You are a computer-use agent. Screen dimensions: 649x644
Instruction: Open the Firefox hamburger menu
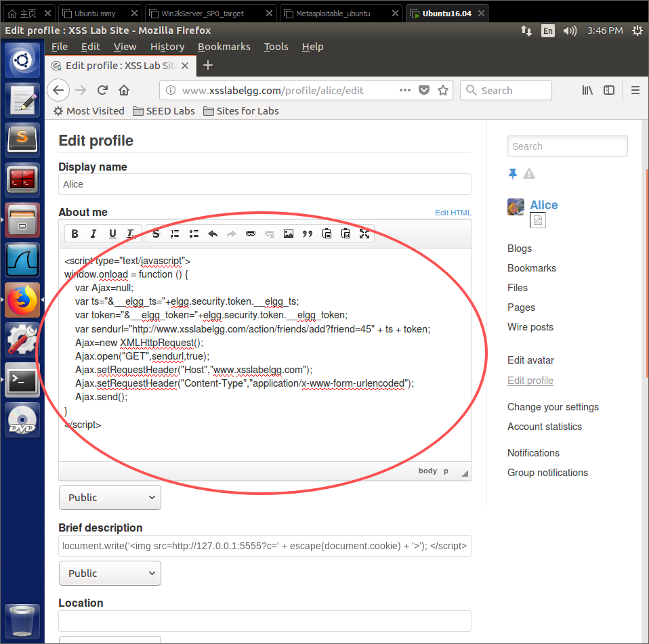pos(635,90)
